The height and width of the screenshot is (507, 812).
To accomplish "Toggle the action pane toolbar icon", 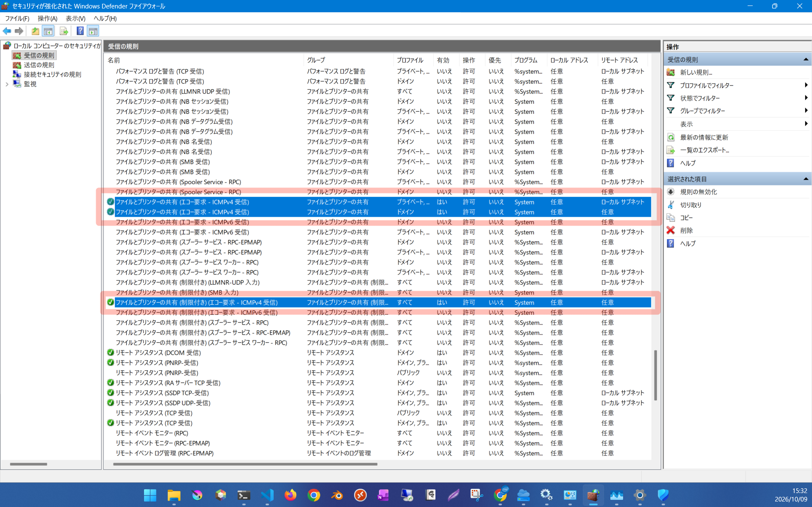I will pos(93,31).
